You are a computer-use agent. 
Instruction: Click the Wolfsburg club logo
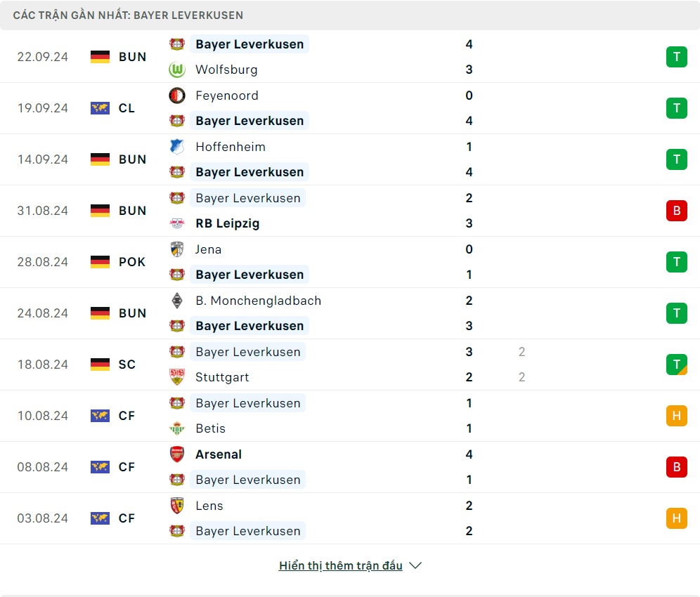[176, 70]
